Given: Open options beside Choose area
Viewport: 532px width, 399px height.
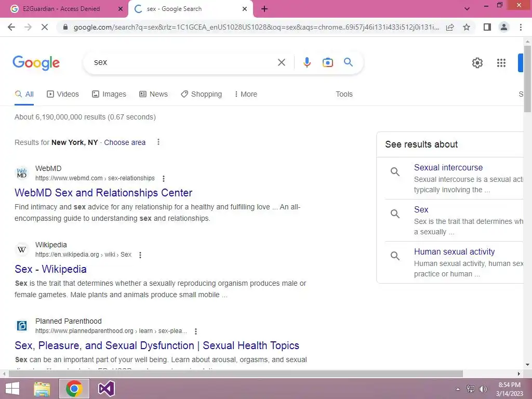Looking at the screenshot, I should click(x=158, y=142).
